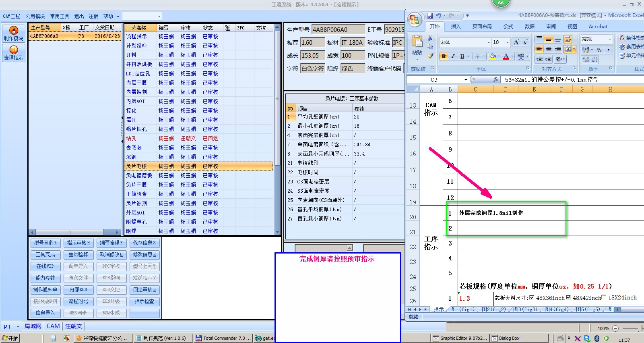Activate the Format Painter brush
The height and width of the screenshot is (343, 644).
click(430, 56)
